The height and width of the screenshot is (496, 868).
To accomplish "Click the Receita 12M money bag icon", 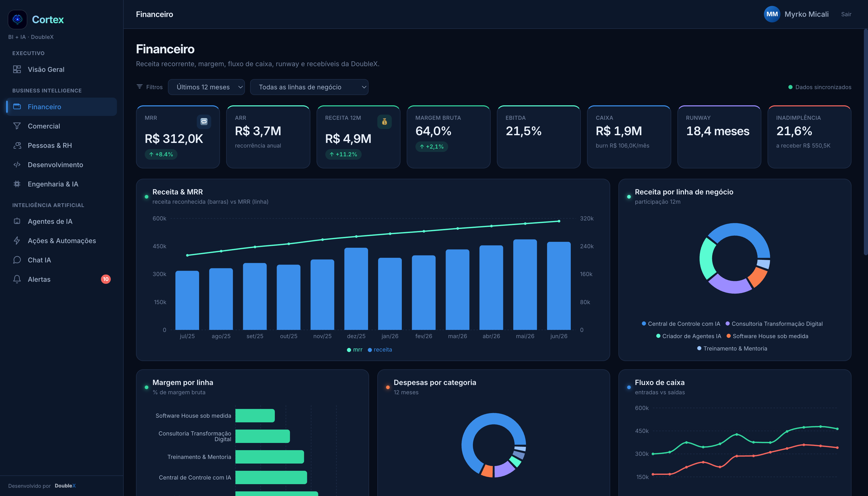I will [384, 122].
